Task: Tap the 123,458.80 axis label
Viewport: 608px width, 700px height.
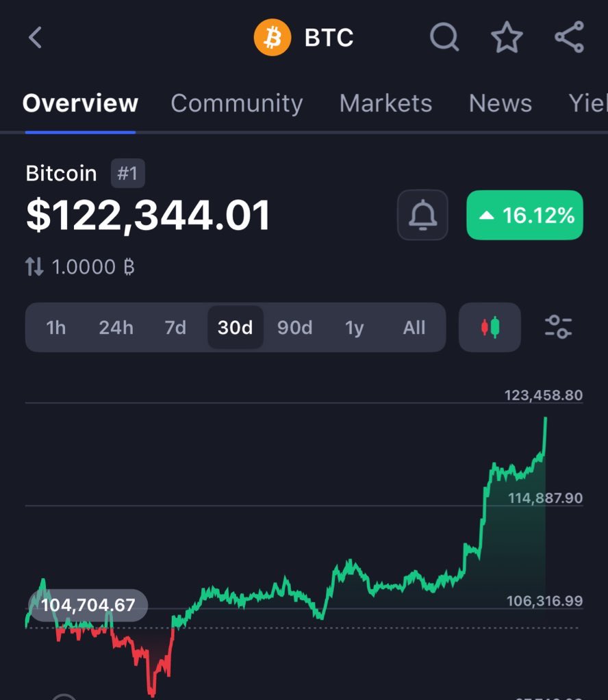Action: pyautogui.click(x=543, y=395)
